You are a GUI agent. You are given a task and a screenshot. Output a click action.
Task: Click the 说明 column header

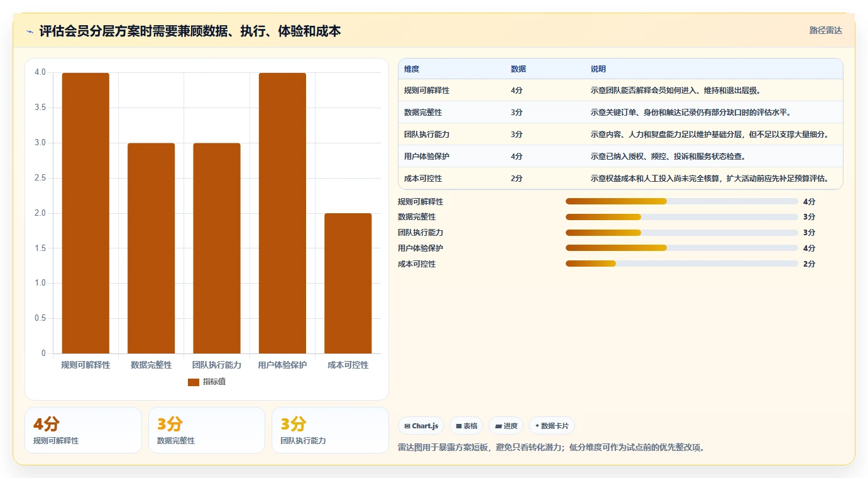pyautogui.click(x=598, y=69)
